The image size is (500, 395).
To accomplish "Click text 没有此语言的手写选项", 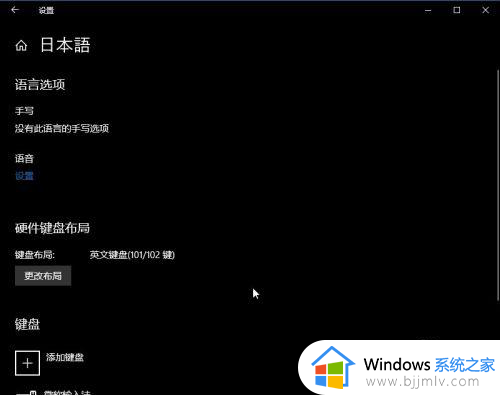I will click(62, 128).
